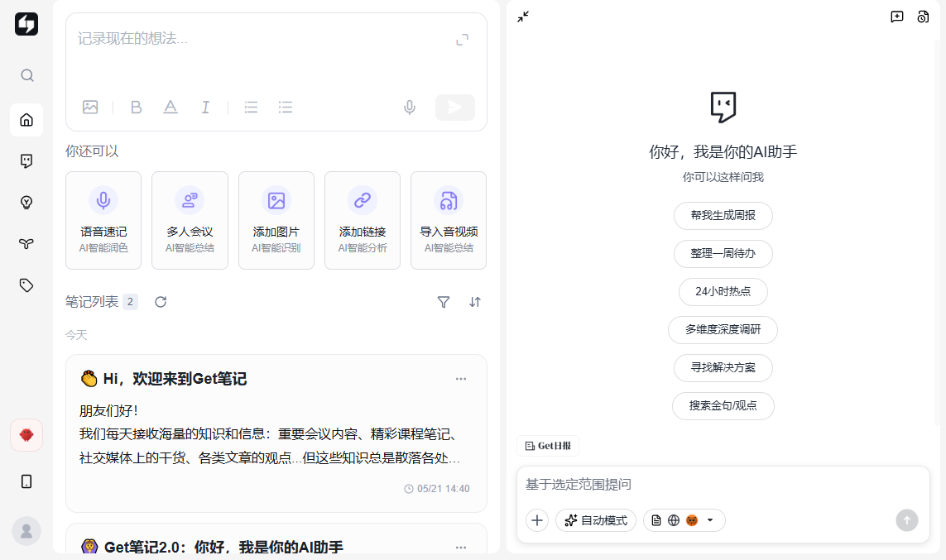Open the user avatar profile
946x560 pixels.
26,531
